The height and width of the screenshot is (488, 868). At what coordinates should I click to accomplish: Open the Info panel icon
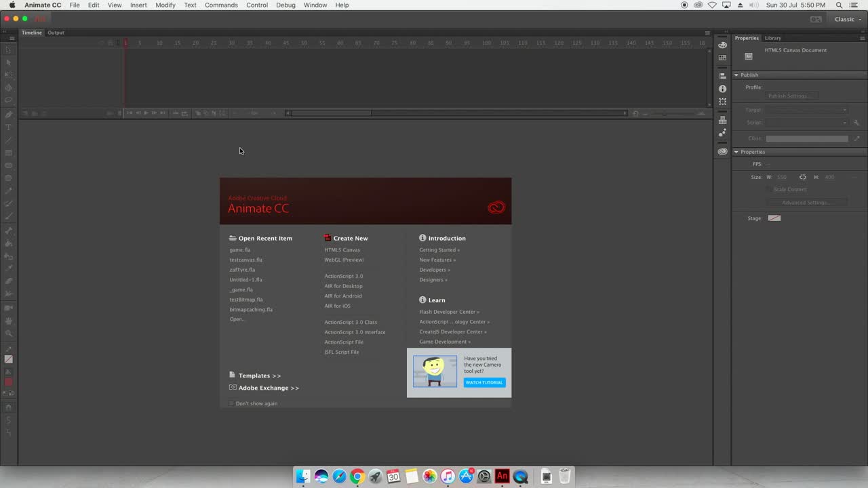coord(723,89)
